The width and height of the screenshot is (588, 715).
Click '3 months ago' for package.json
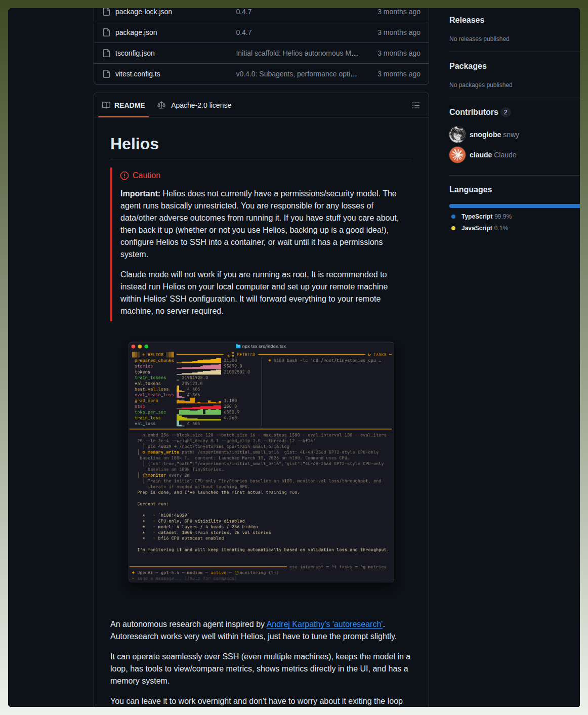tap(399, 32)
